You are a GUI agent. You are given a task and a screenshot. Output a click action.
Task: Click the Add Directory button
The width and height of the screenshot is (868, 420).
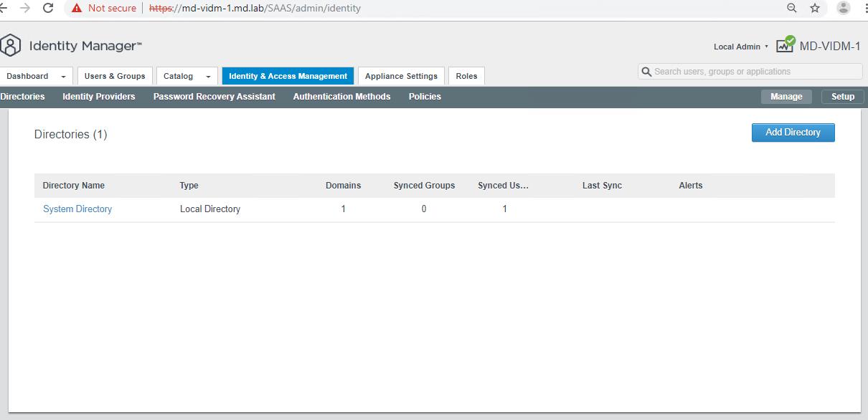(x=793, y=132)
